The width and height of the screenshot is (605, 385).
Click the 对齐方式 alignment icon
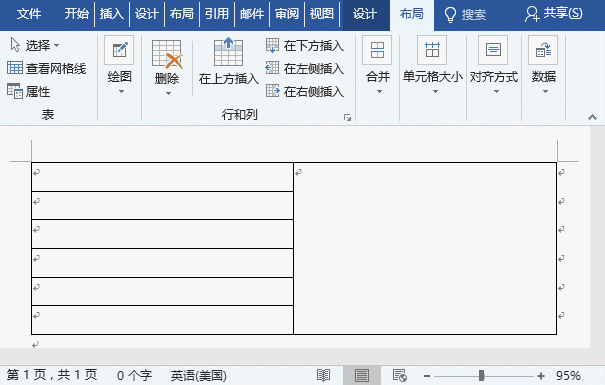[493, 50]
